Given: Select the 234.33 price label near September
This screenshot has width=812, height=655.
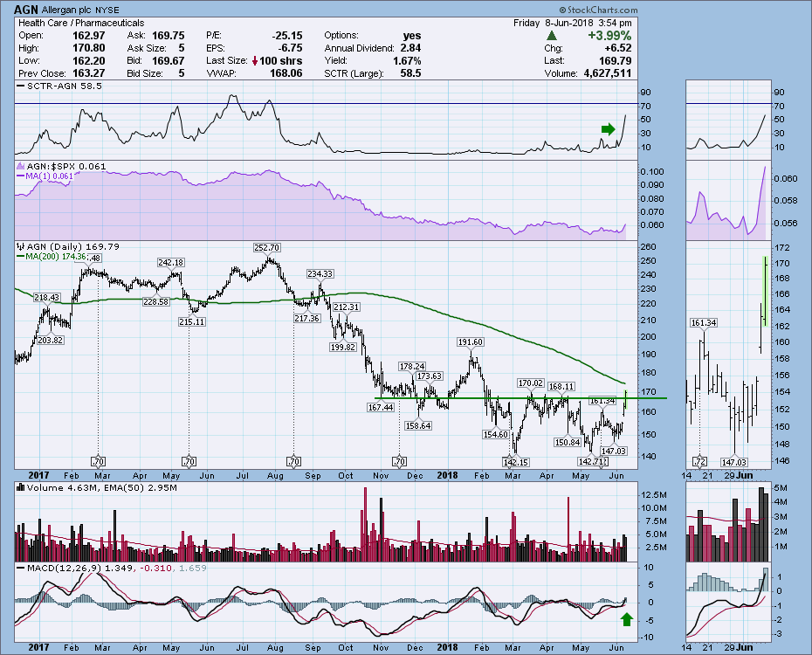Looking at the screenshot, I should 321,273.
